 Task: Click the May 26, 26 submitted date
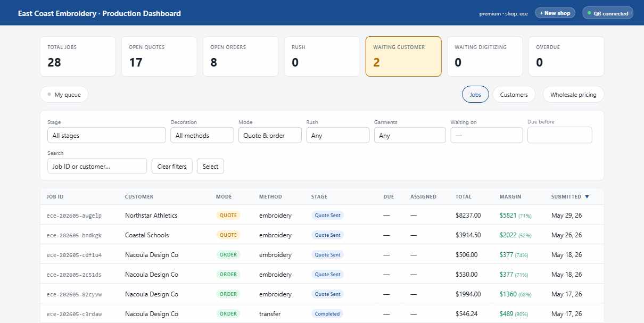[567, 235]
